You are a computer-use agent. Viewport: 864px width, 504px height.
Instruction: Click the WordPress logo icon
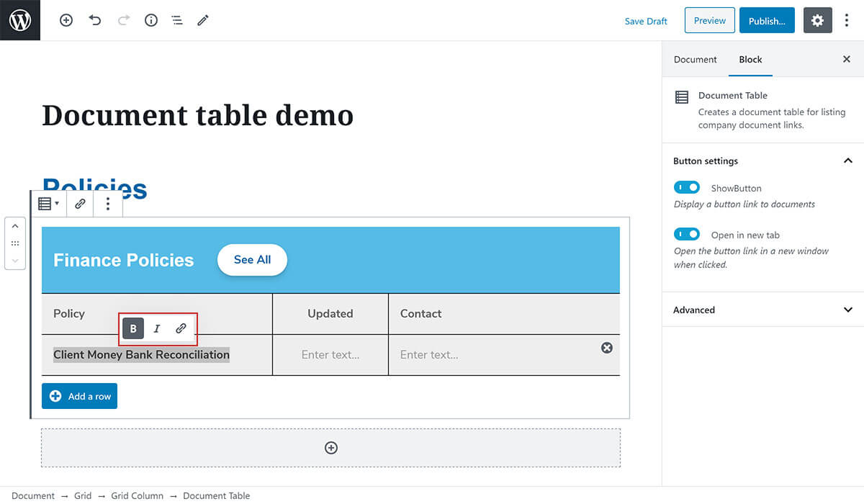pos(20,20)
